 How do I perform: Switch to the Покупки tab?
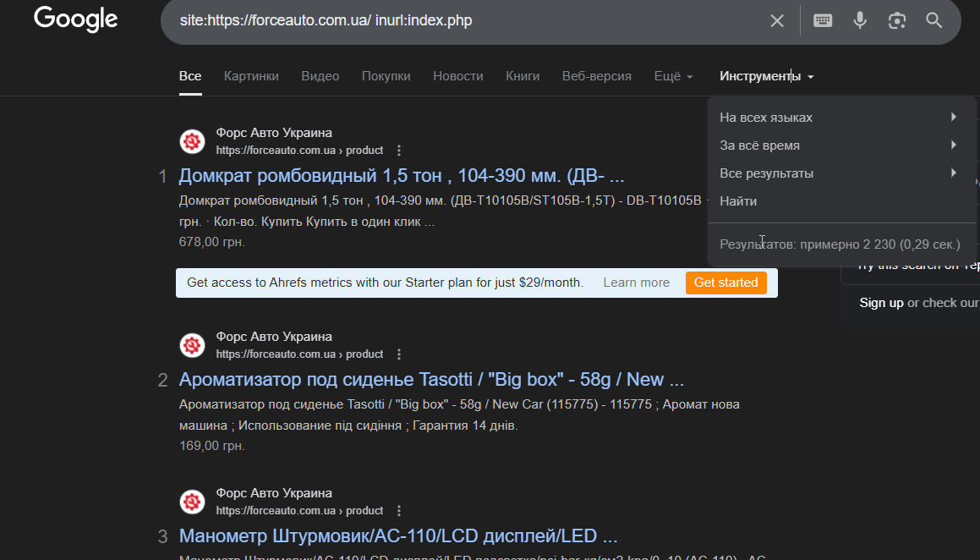point(386,76)
